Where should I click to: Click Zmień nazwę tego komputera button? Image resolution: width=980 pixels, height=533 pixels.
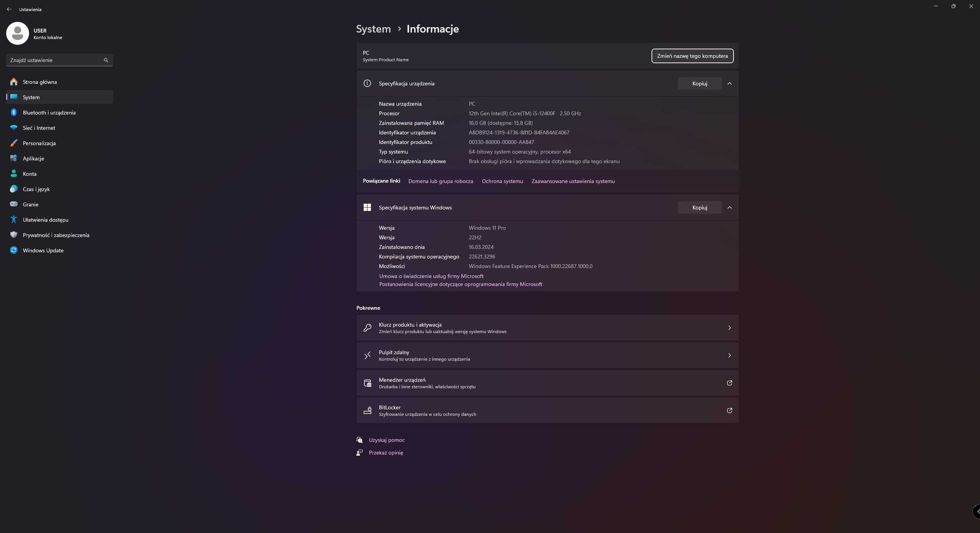(692, 56)
